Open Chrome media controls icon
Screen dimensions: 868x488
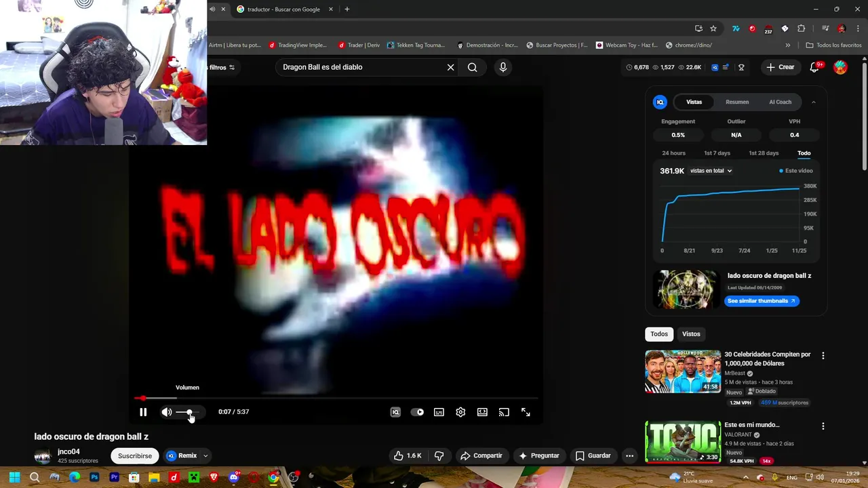(825, 28)
